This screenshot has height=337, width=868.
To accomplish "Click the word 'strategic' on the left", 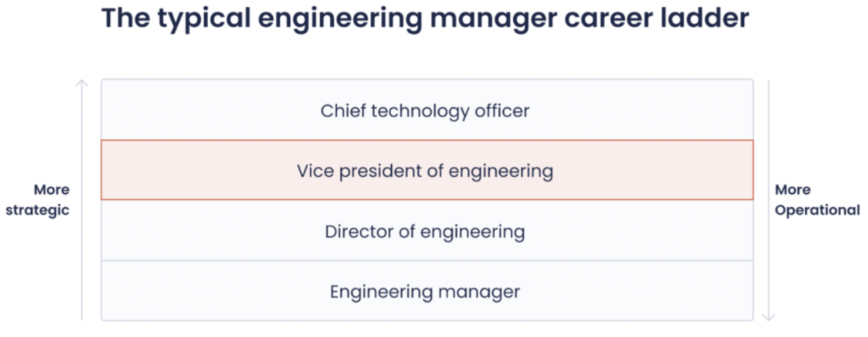I will point(38,210).
